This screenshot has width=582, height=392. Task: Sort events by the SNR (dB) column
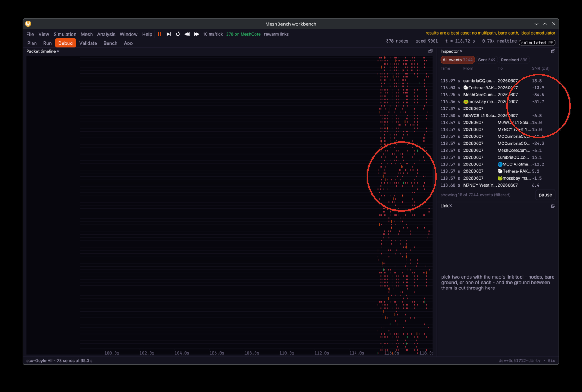pos(541,68)
